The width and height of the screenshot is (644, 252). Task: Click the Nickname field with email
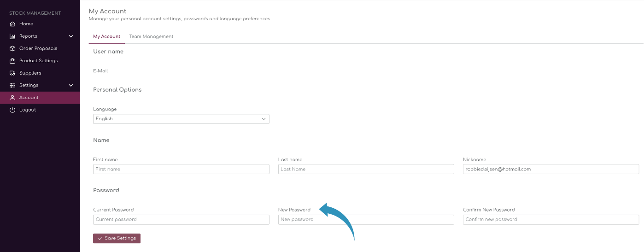click(x=551, y=169)
